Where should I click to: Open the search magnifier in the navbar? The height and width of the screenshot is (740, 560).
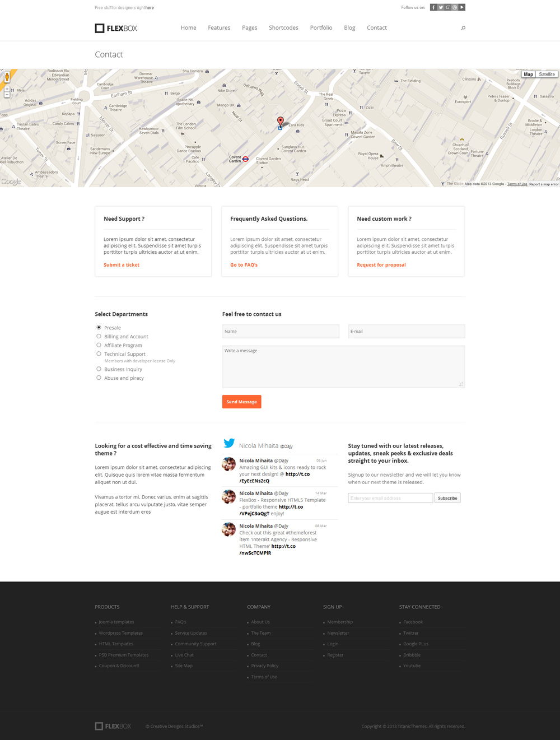tap(463, 27)
